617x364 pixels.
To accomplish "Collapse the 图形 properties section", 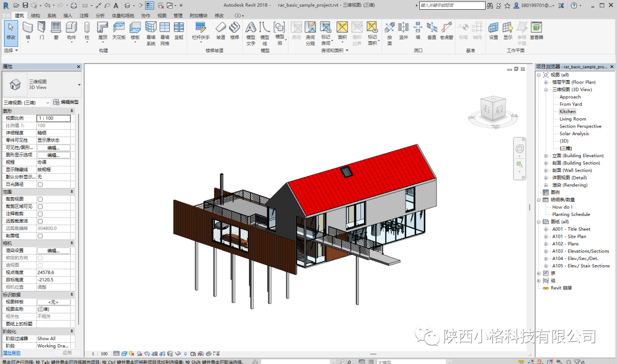I will tap(72, 111).
